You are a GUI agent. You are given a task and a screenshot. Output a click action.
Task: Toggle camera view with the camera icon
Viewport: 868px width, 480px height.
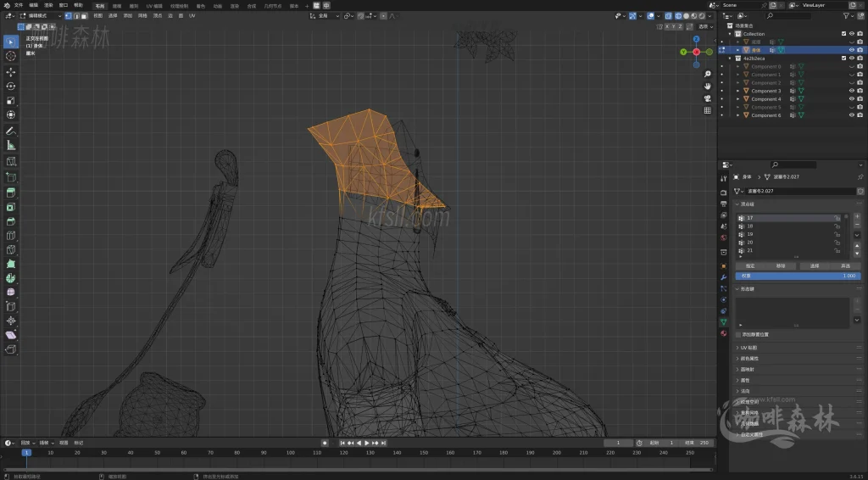coord(708,98)
